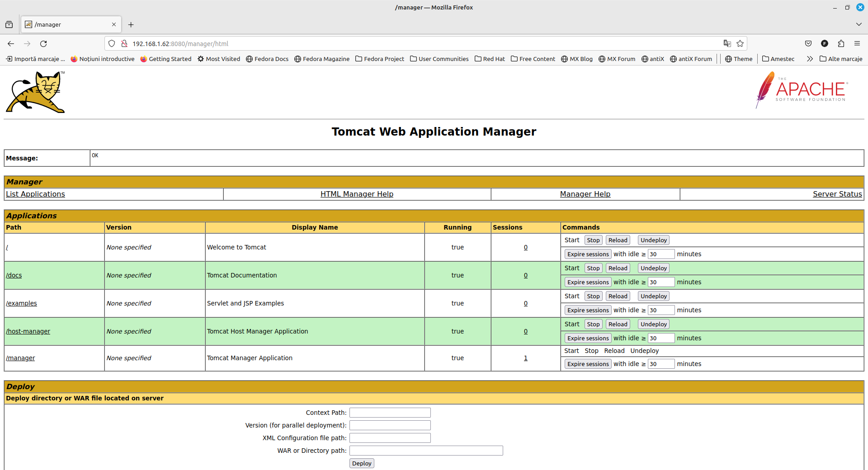
Task: Undeploy the Servlet and JSP Examples app
Action: tap(653, 296)
